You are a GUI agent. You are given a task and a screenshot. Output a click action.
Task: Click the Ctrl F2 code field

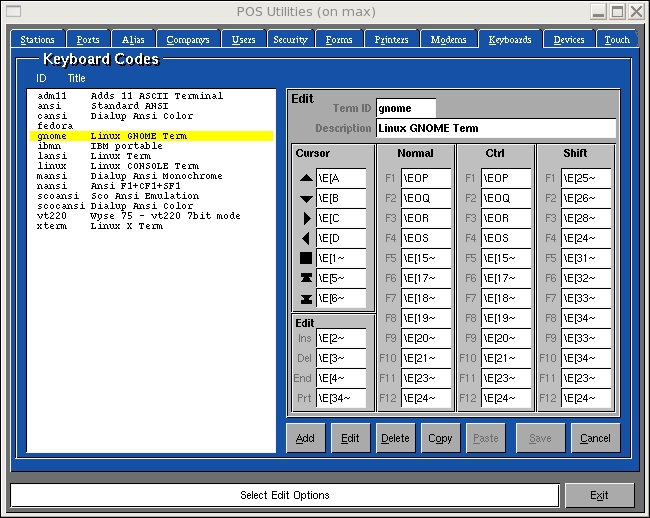tap(506, 198)
